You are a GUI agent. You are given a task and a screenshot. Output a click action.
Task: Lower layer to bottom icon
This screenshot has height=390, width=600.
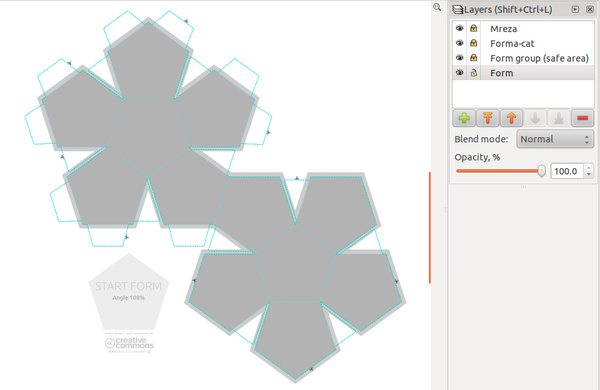[559, 118]
